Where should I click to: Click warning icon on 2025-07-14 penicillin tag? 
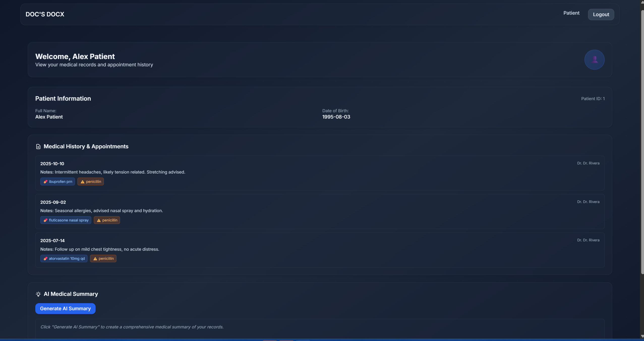coord(95,259)
